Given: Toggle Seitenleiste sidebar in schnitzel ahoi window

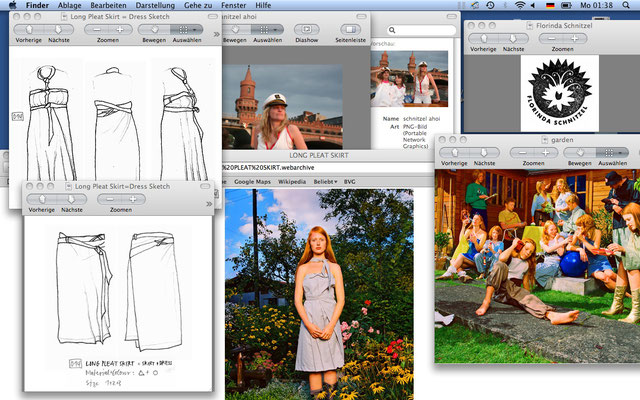Looking at the screenshot, I should tap(351, 30).
